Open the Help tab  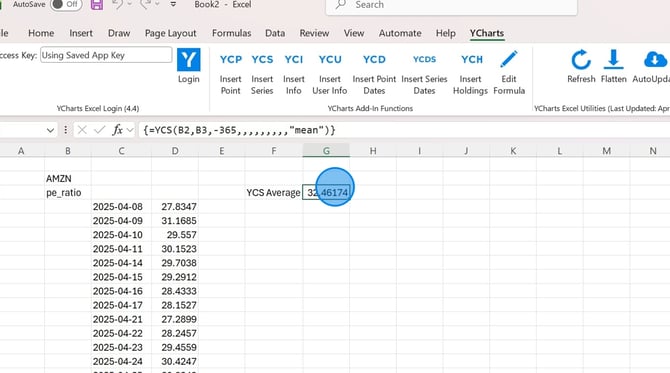(x=446, y=33)
